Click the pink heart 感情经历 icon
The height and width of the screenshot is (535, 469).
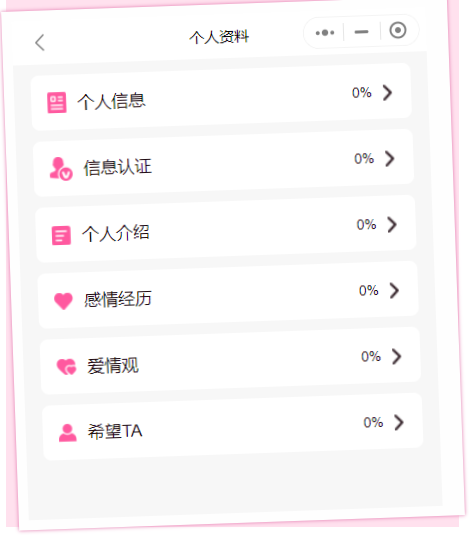coord(63,301)
